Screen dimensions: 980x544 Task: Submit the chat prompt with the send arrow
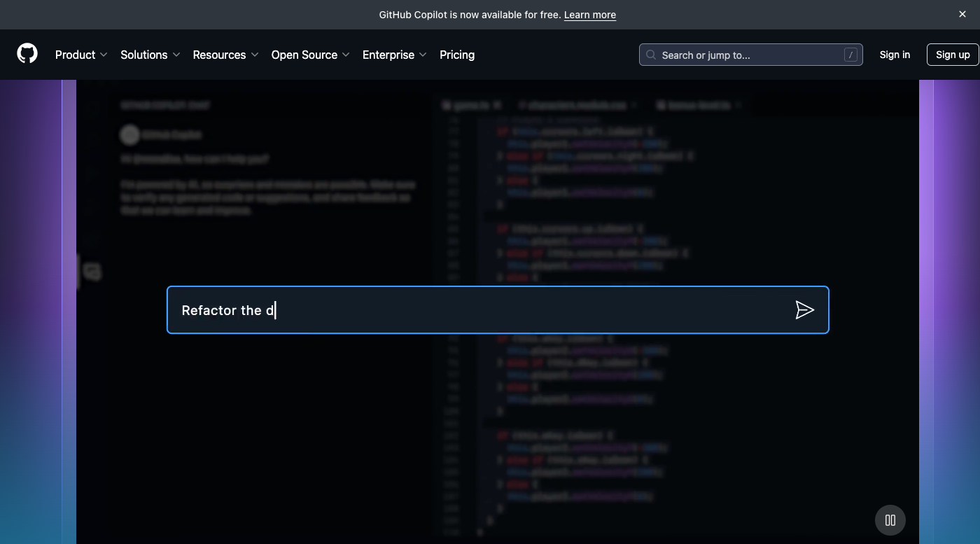click(x=805, y=309)
